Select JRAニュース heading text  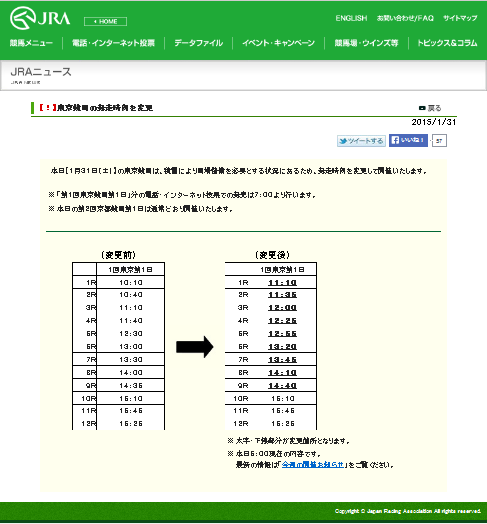[41, 72]
